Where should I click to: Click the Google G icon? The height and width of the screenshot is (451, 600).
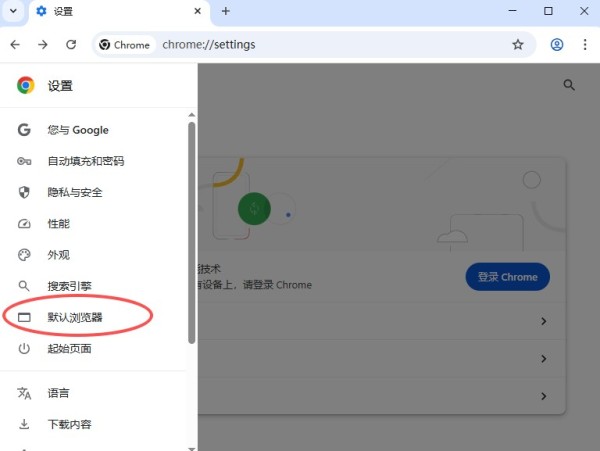[24, 130]
